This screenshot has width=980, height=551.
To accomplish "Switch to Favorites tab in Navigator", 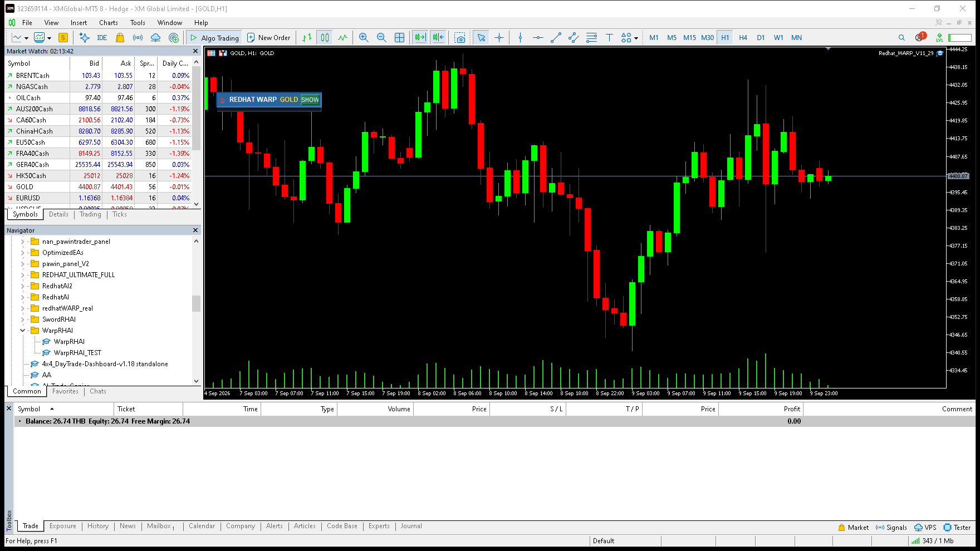I will pyautogui.click(x=65, y=391).
